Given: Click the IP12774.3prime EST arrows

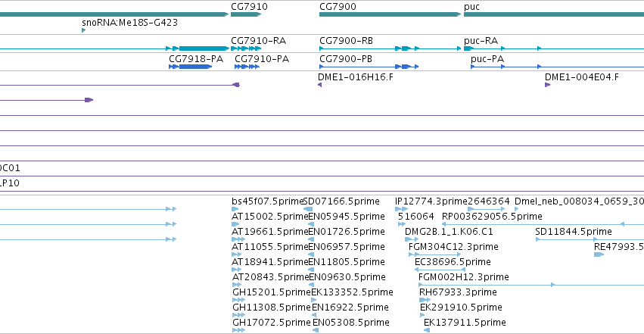Looking at the screenshot, I should (401, 209).
